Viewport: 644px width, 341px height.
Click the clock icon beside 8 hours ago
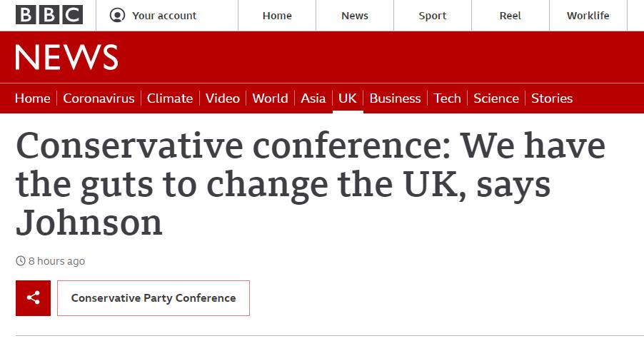tap(21, 260)
